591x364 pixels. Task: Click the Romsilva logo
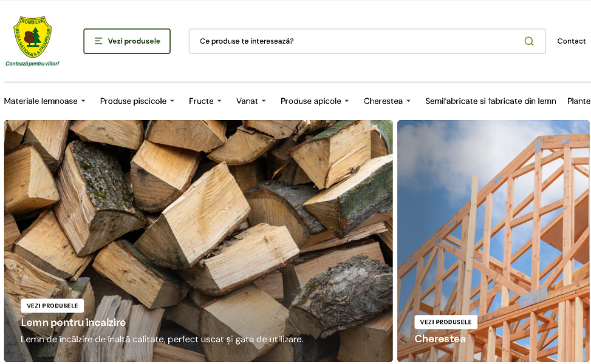pyautogui.click(x=33, y=41)
